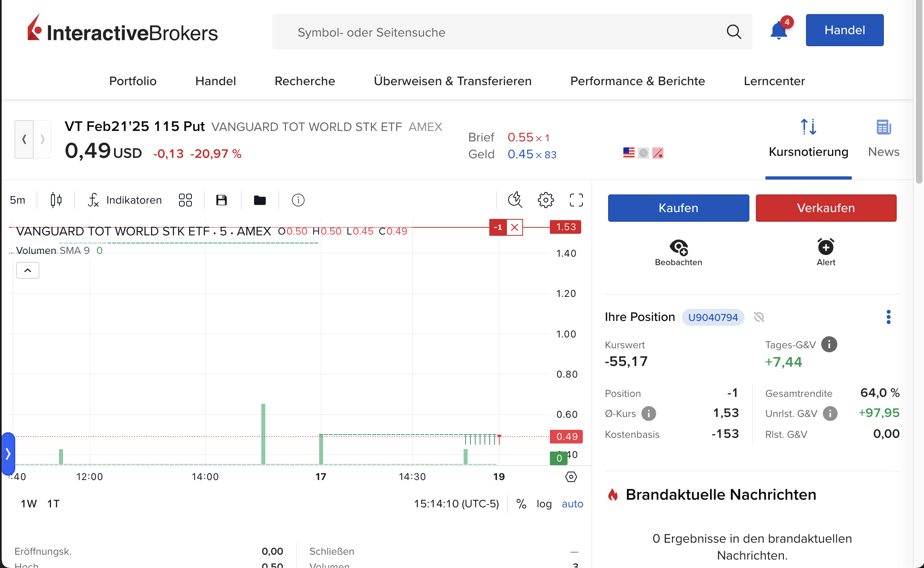The width and height of the screenshot is (924, 568).
Task: Click the chart title VANGUARD TOT WORLD legend
Action: [143, 231]
